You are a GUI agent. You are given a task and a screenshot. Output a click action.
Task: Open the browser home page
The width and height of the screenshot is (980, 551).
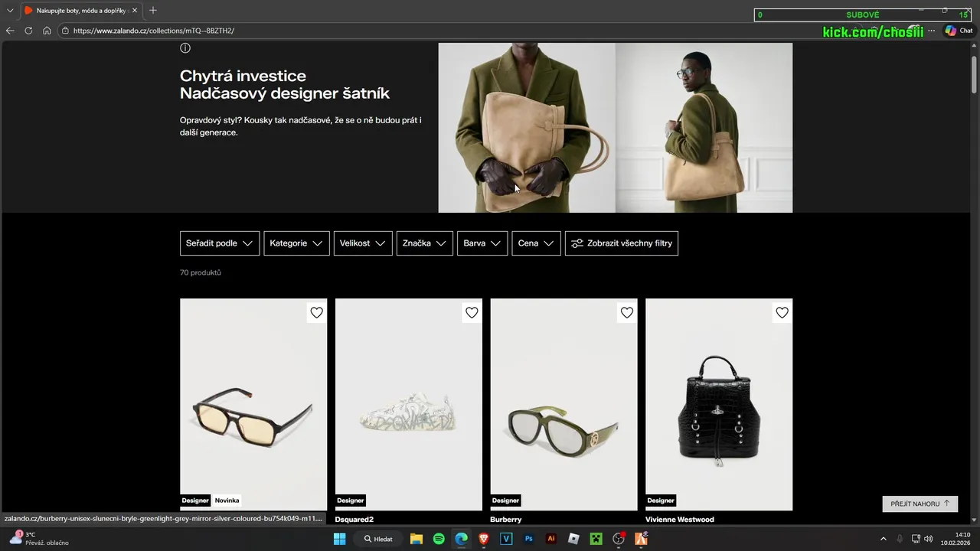(47, 31)
